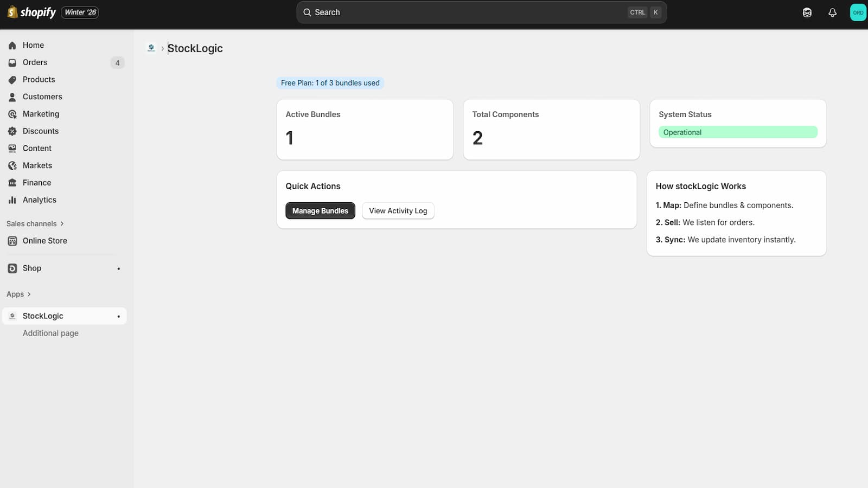
Task: Click the Home icon in sidebar
Action: [12, 46]
